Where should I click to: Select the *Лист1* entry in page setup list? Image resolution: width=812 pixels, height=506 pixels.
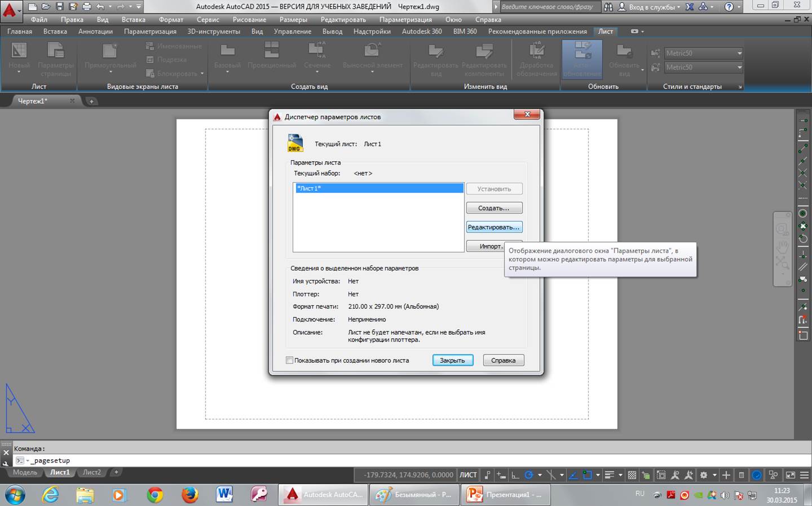[378, 188]
